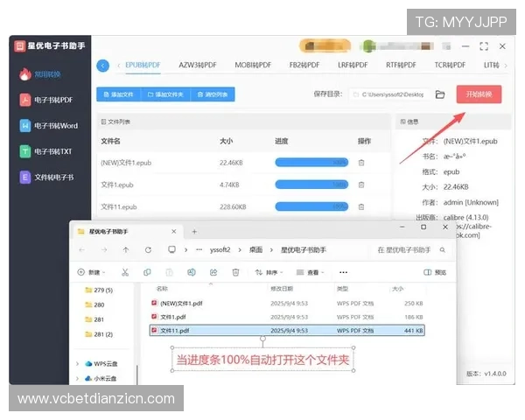Delete the (NEW)文件1.epub row with trash icon

pos(361,162)
